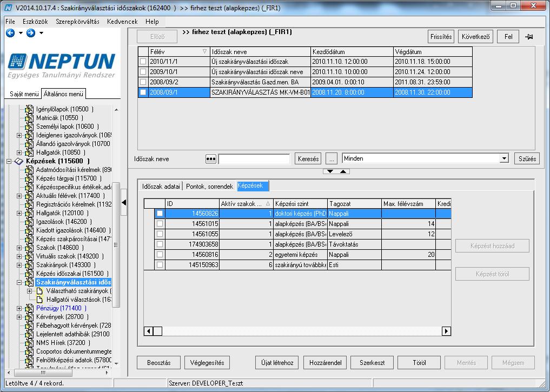Click the pin icon next to Fel

[x=529, y=36]
